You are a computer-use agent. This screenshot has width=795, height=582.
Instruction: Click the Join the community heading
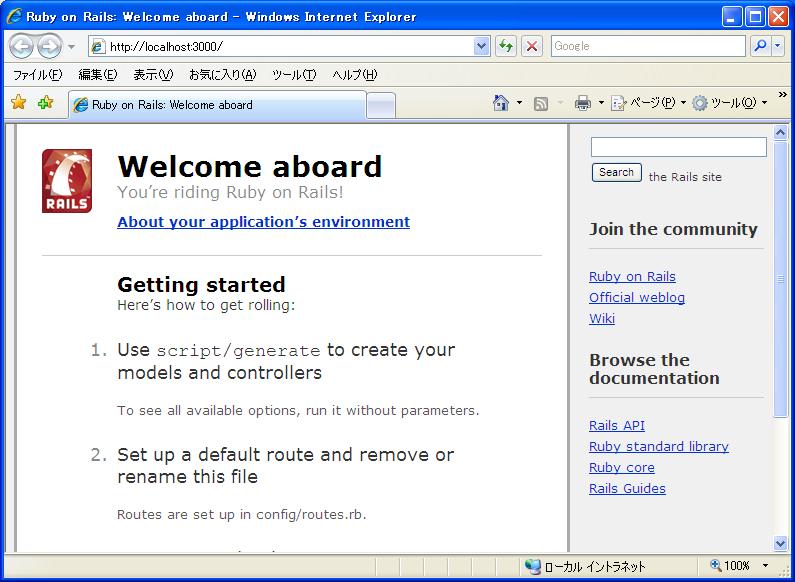(673, 229)
